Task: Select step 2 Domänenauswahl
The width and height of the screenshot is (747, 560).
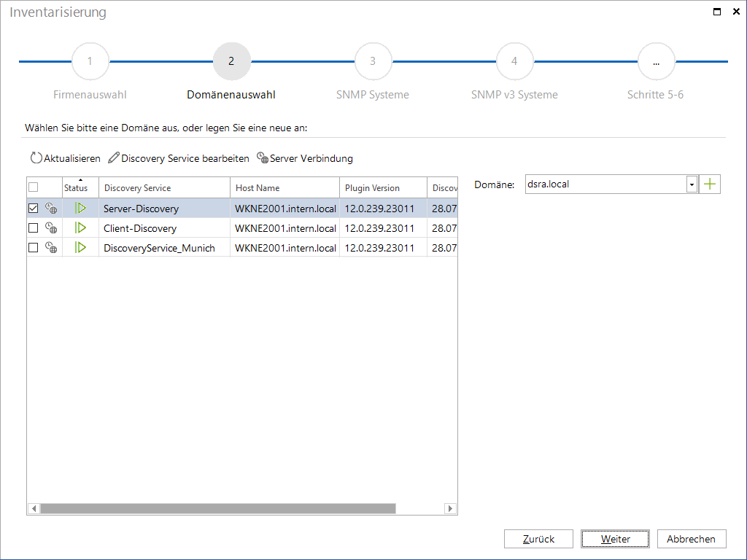Action: pos(231,61)
